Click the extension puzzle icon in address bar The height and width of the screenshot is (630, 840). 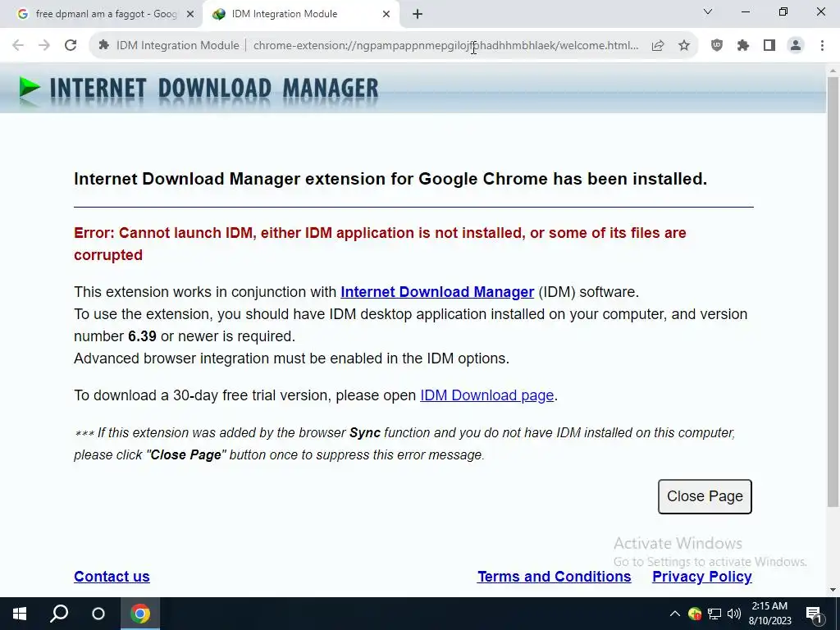click(x=104, y=46)
